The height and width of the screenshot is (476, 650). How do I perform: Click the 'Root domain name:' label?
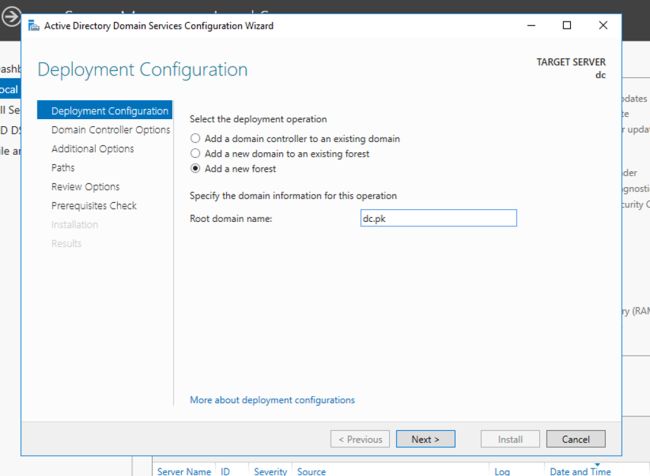[x=231, y=219]
